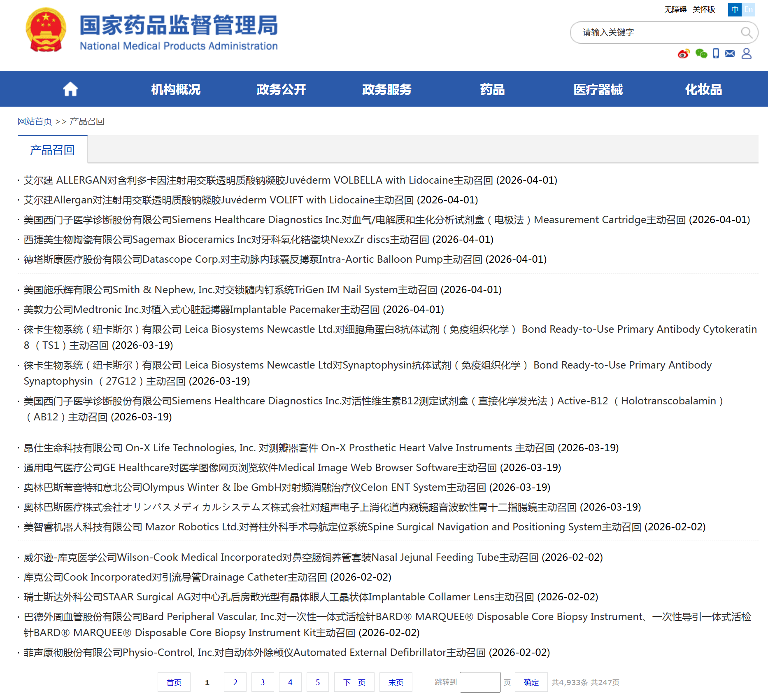
Task: Go to 下一页 next page
Action: [354, 682]
